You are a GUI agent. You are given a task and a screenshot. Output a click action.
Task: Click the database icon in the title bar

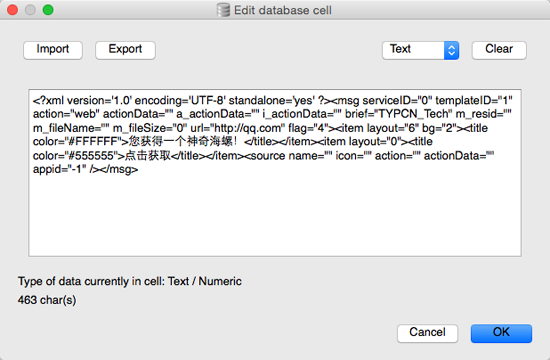click(223, 10)
